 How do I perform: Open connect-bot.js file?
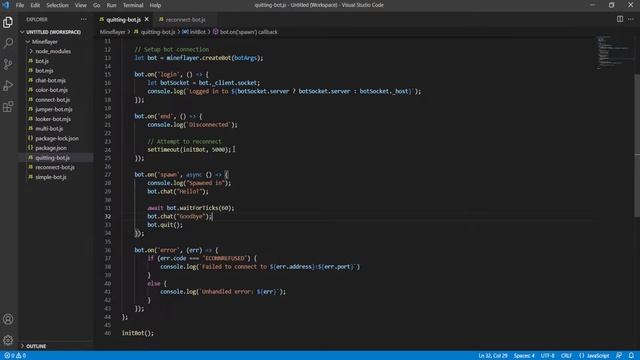pos(52,100)
